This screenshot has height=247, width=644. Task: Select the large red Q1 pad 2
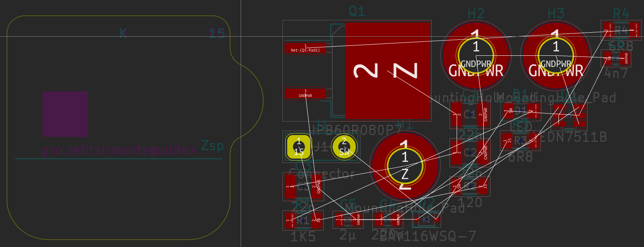point(387,71)
